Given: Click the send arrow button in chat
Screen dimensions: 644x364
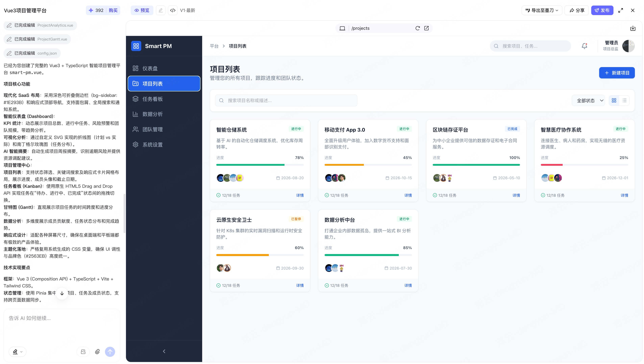Looking at the screenshot, I should pyautogui.click(x=110, y=351).
